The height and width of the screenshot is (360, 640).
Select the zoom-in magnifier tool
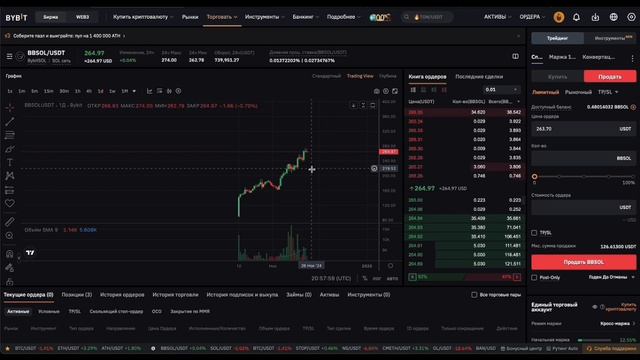[10, 236]
